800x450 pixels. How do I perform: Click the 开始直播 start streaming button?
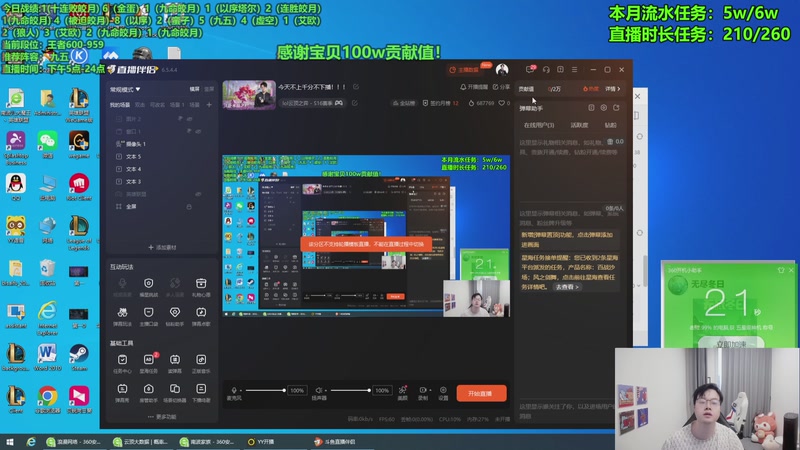[481, 393]
